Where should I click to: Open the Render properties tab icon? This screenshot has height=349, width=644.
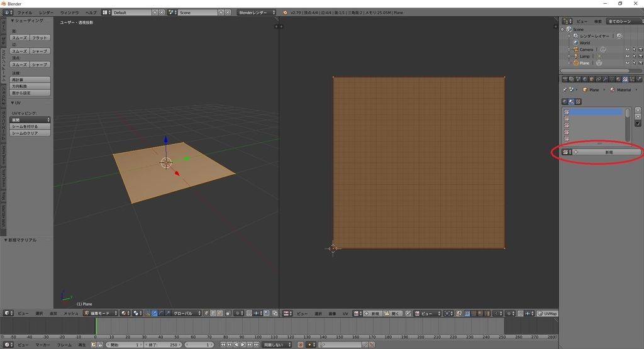565,79
